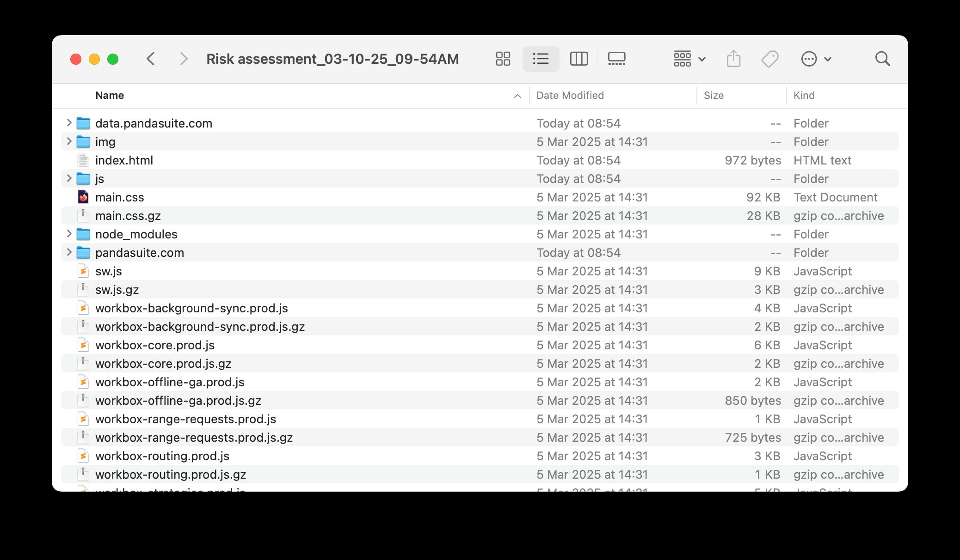Screen dimensions: 960x560
Task: Select the list view toggle
Action: 541,59
